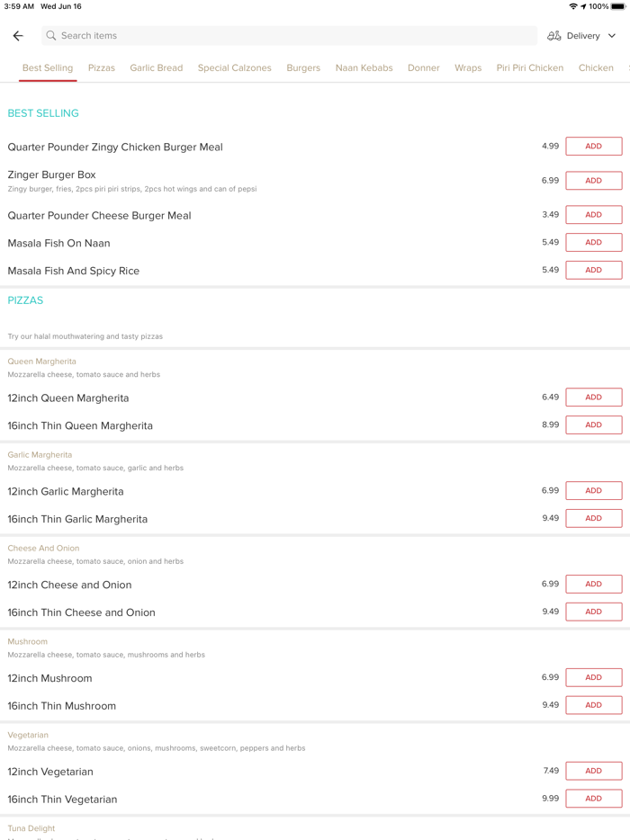Tap the battery icon in status bar
The image size is (630, 840).
[618, 6]
